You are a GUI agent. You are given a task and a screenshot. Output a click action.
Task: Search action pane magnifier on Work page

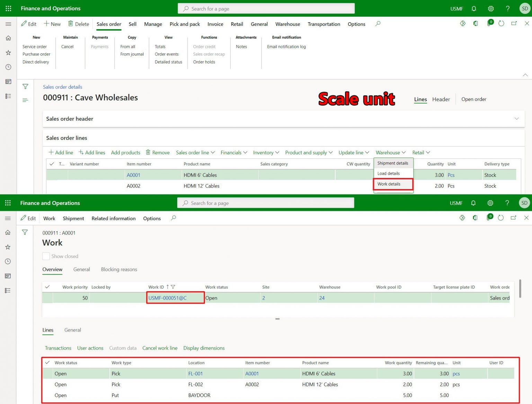pos(174,218)
